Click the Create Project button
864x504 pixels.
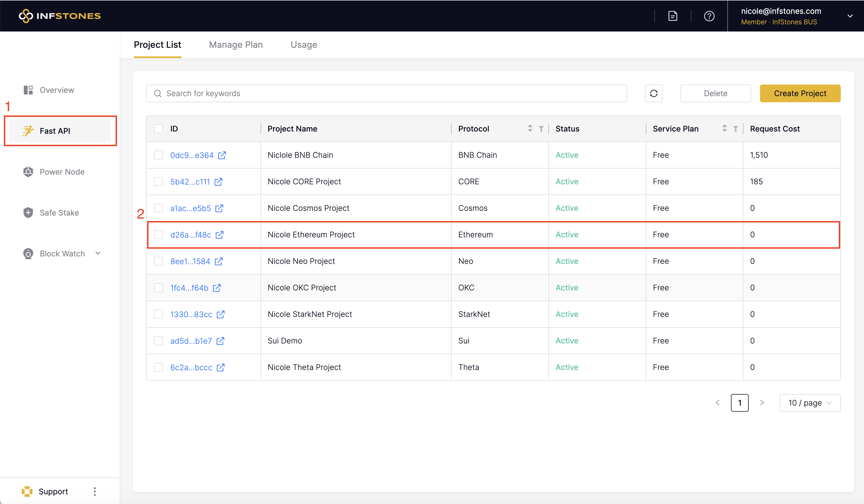[x=800, y=94]
